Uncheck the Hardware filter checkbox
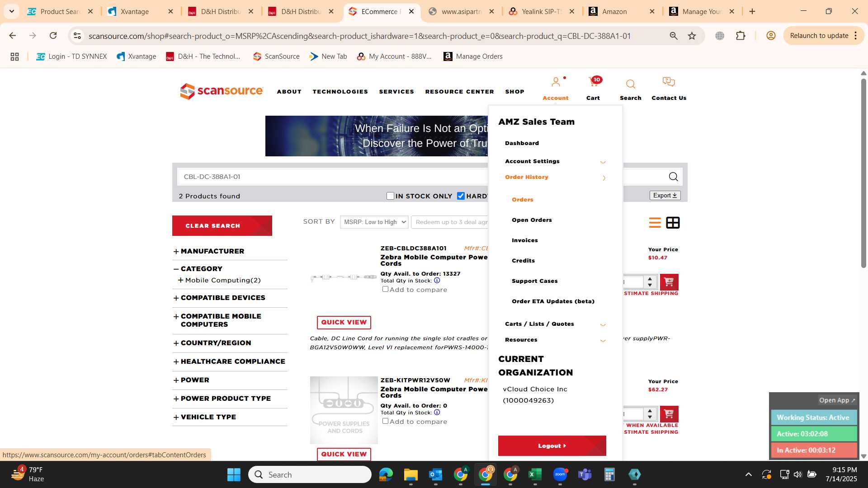Viewport: 868px width, 488px height. coord(461,196)
